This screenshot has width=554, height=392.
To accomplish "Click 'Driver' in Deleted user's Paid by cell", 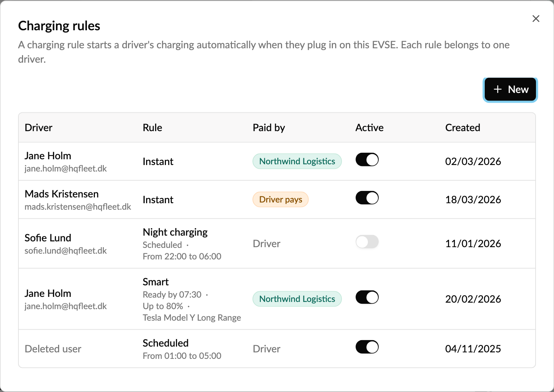I will point(267,349).
